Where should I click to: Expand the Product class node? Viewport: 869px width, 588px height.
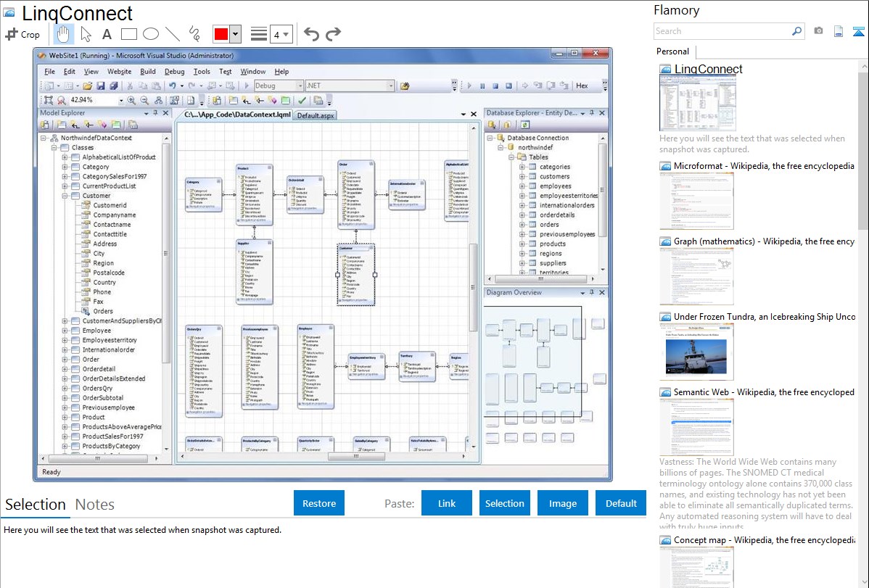65,418
